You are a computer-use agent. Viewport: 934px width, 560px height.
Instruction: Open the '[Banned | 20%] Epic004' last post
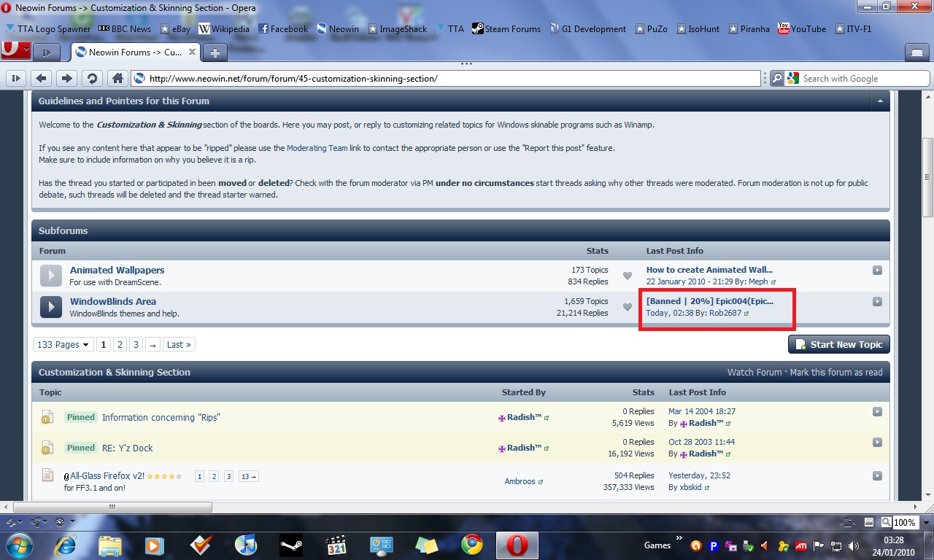(709, 301)
